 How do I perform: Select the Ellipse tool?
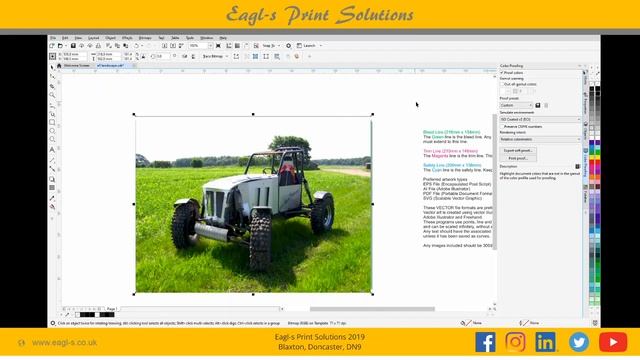(52, 131)
